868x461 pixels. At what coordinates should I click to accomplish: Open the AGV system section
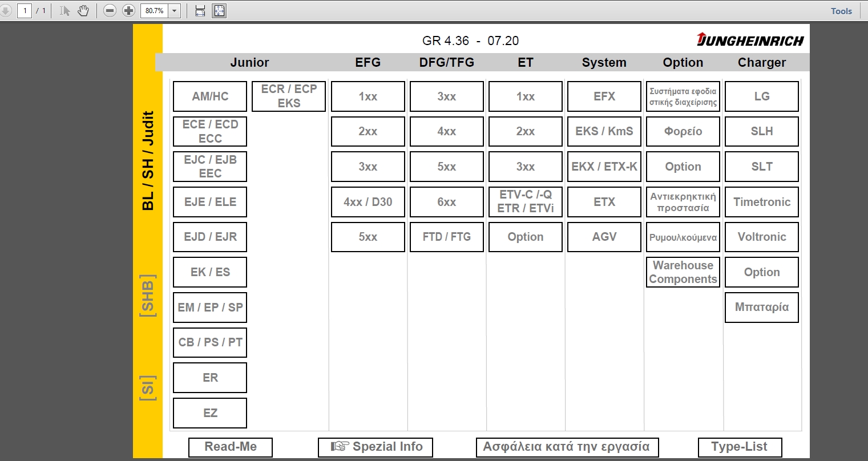tap(604, 237)
